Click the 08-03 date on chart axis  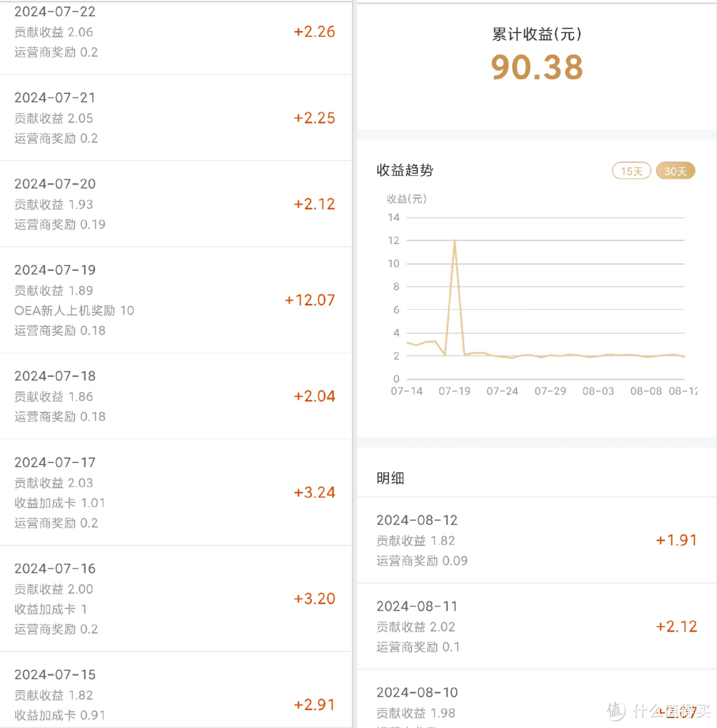point(598,391)
